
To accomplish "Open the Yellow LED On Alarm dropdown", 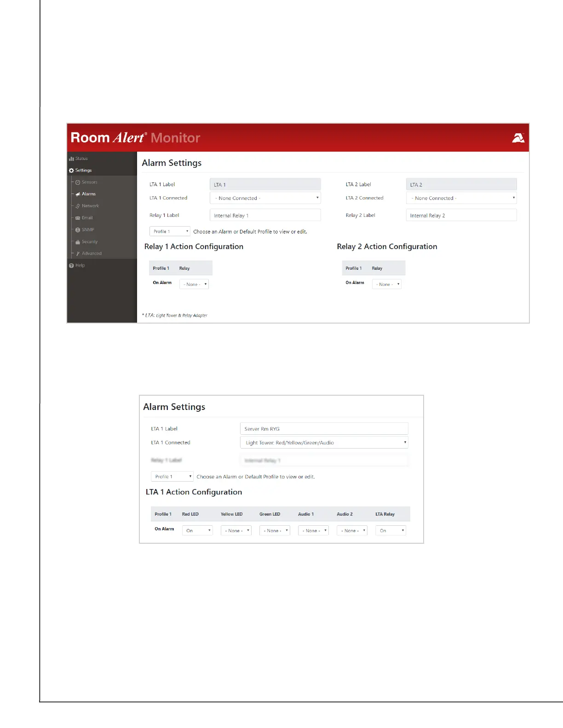I will (x=236, y=530).
